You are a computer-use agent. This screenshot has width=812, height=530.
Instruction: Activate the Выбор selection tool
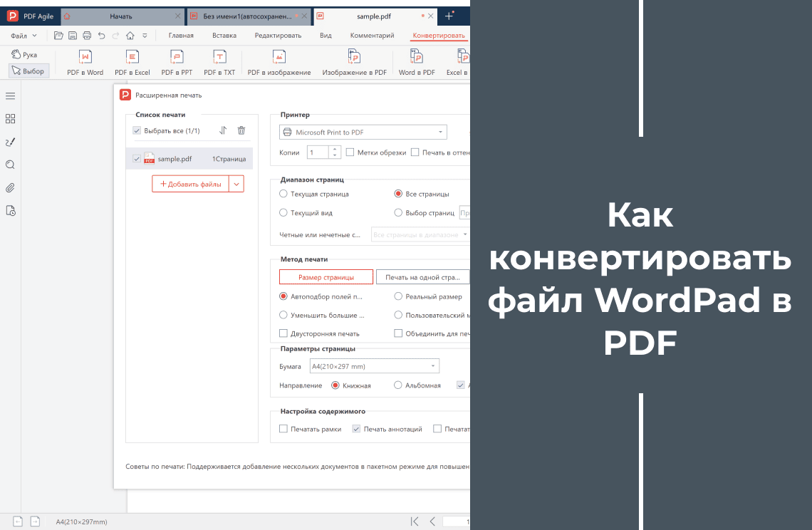click(28, 70)
